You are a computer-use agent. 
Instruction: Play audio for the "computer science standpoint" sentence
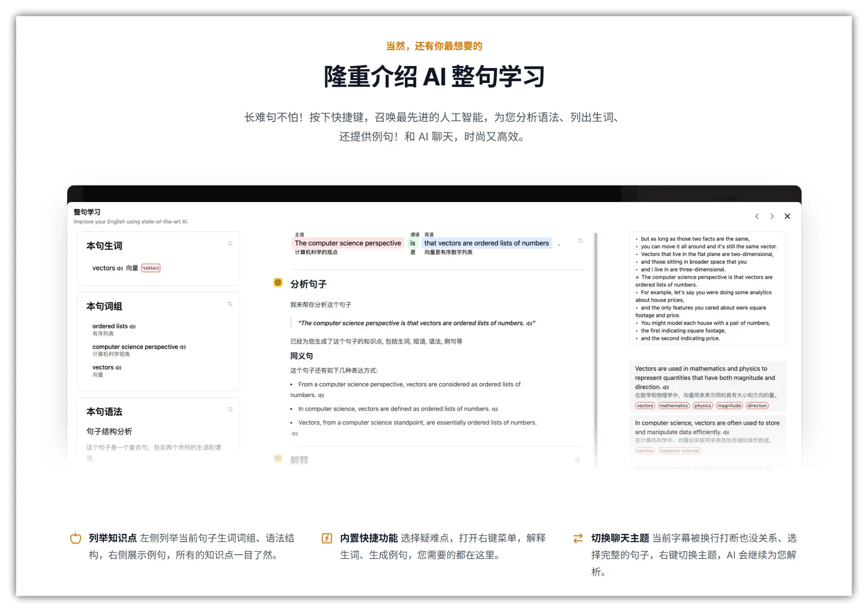[x=295, y=434]
